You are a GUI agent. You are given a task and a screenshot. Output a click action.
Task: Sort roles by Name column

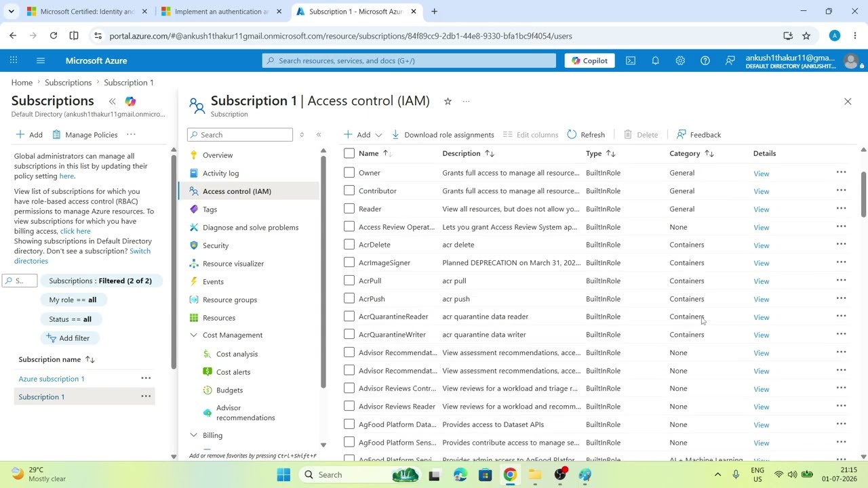point(375,153)
